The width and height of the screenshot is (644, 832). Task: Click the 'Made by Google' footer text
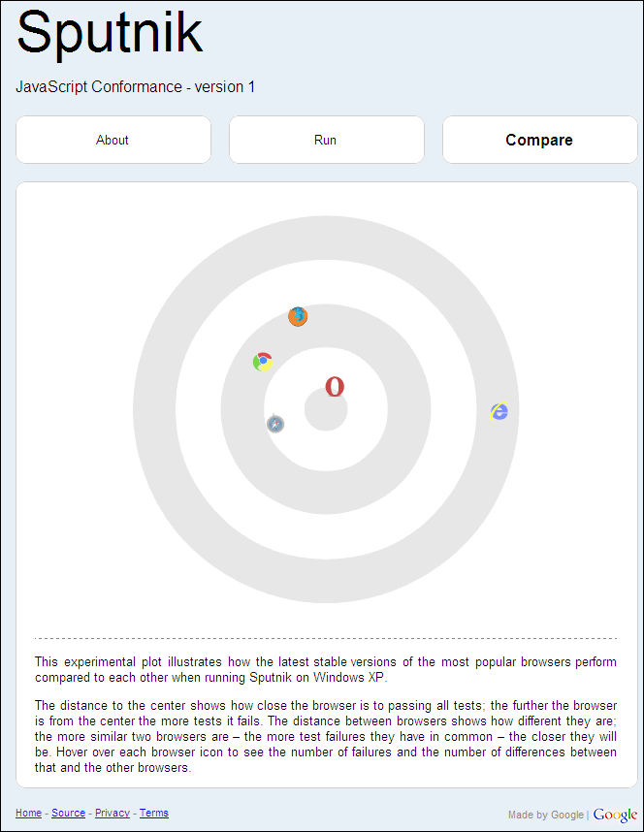tap(546, 815)
